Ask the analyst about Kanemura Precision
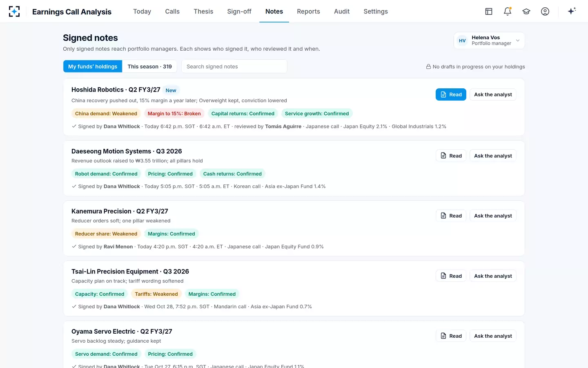588x368 pixels. [x=493, y=216]
